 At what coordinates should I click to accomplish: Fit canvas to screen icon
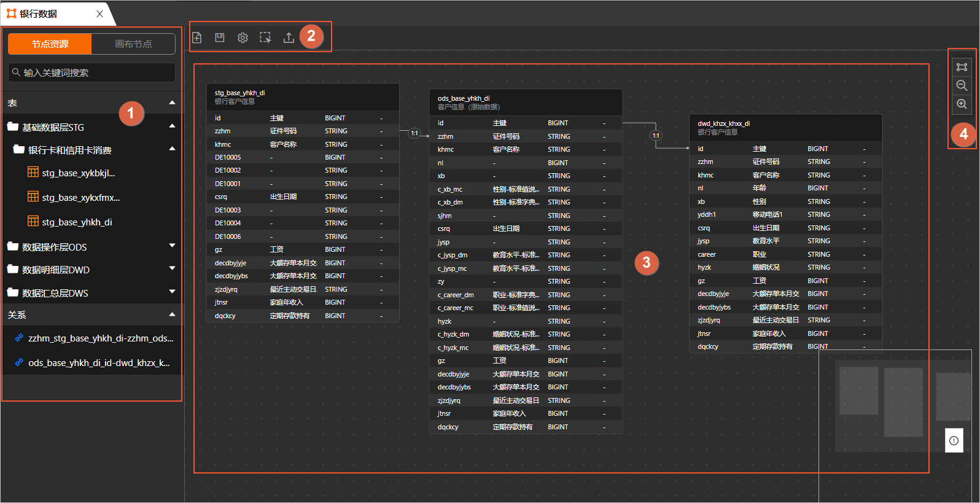pyautogui.click(x=962, y=67)
